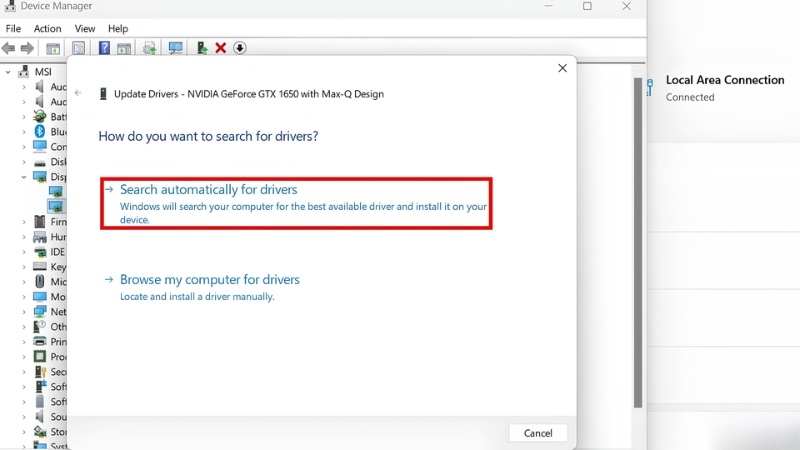800x450 pixels.
Task: Select the upper display adapter child device
Action: pyautogui.click(x=56, y=192)
